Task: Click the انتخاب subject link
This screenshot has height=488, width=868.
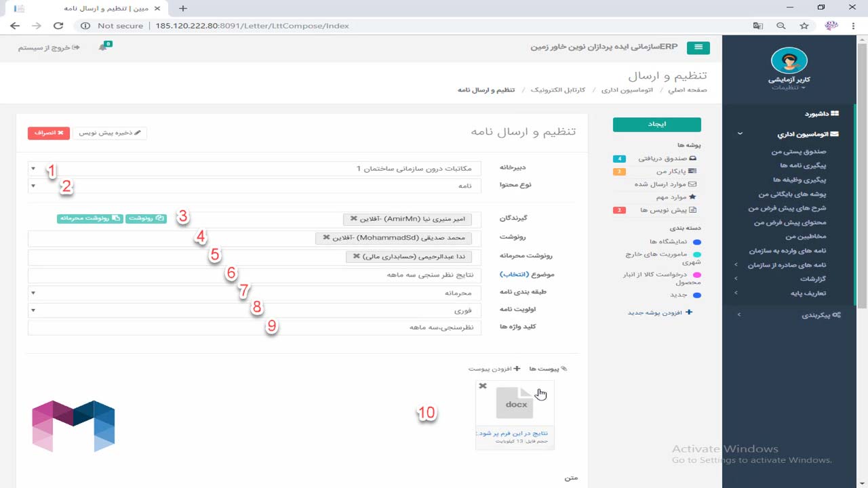Action: click(514, 274)
